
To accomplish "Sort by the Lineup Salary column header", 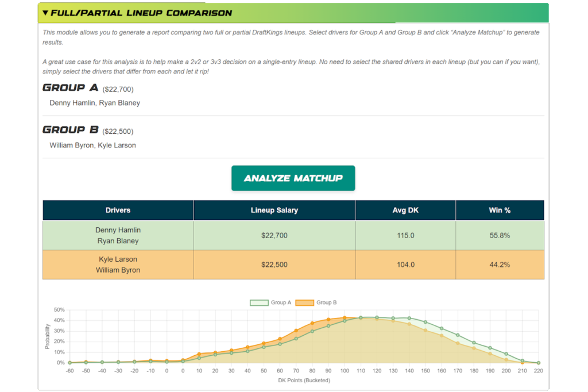I will [x=274, y=210].
